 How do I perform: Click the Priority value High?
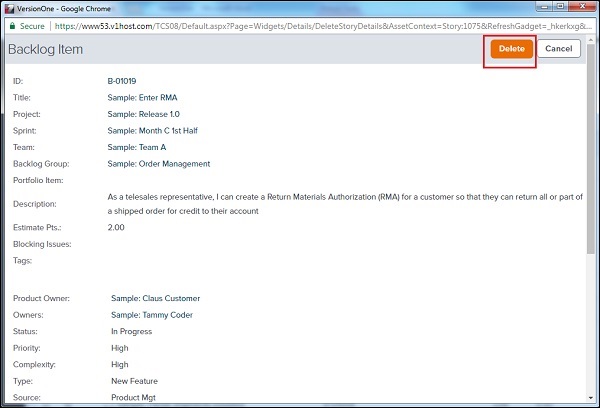120,348
